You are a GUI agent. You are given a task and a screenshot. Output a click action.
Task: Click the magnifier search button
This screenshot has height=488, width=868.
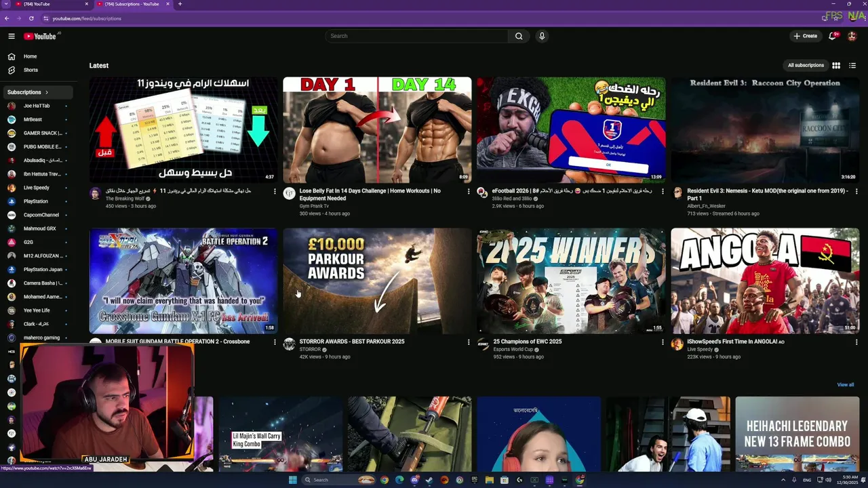(519, 36)
